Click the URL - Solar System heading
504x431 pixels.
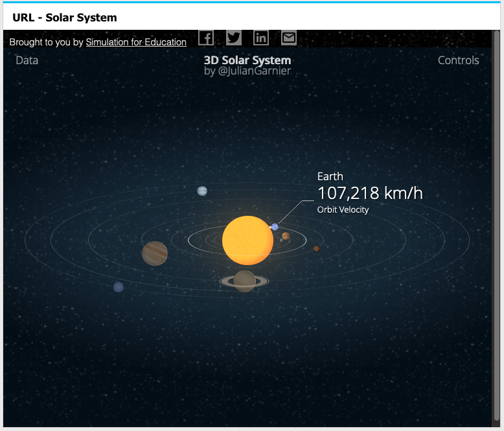tap(65, 17)
